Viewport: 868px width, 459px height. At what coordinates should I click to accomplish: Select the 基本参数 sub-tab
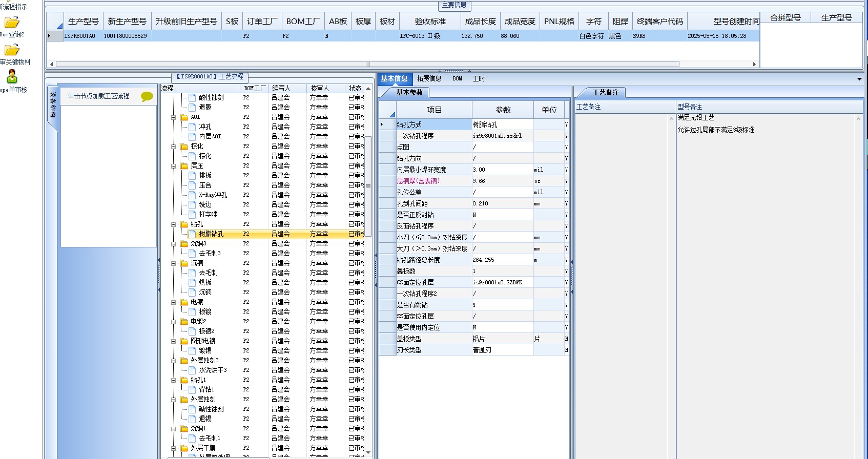(x=409, y=93)
